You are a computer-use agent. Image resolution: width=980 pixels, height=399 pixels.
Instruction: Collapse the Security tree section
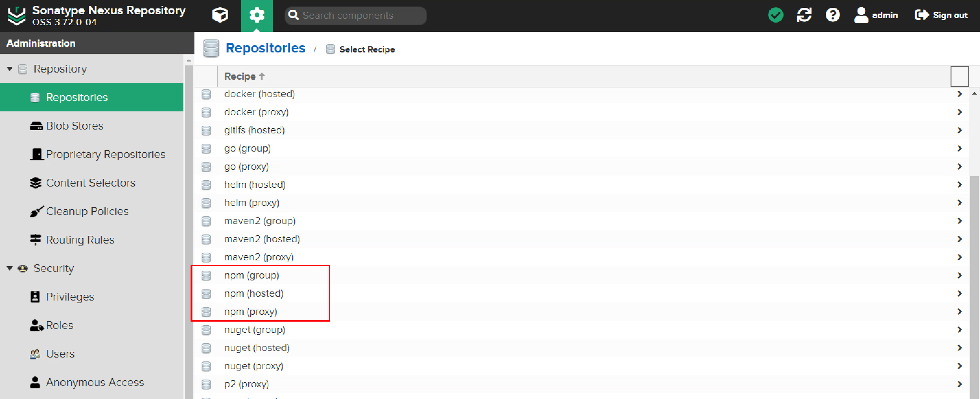[x=10, y=268]
